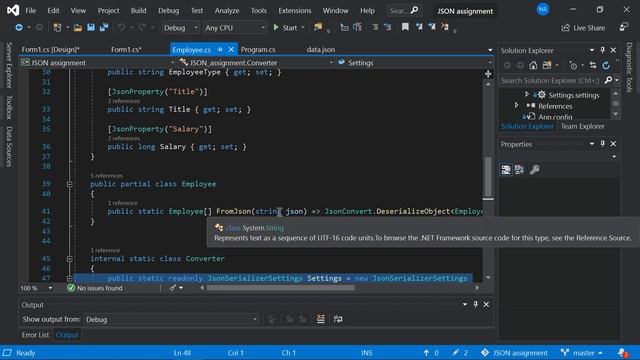This screenshot has height=360, width=640.
Task: Click Sync with Active Document icon
Action: [x=593, y=65]
